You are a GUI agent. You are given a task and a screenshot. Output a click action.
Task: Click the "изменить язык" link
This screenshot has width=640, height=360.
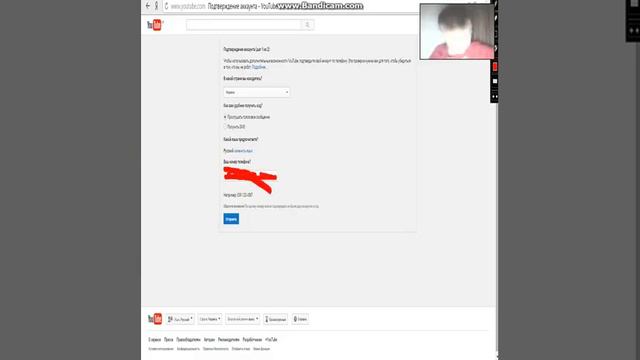pos(243,151)
